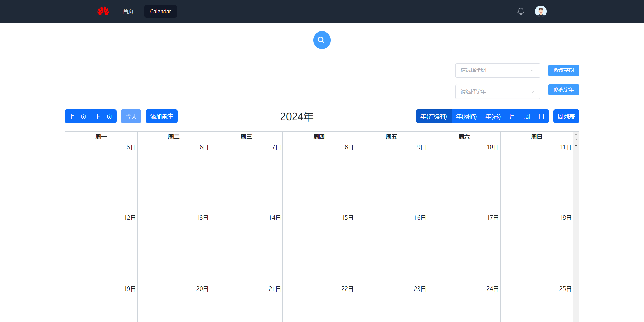This screenshot has height=322, width=644.
Task: Go to previous page with 上一页
Action: (77, 116)
